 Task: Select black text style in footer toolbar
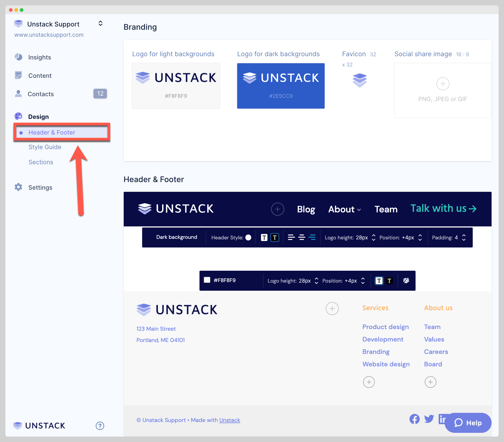point(389,281)
